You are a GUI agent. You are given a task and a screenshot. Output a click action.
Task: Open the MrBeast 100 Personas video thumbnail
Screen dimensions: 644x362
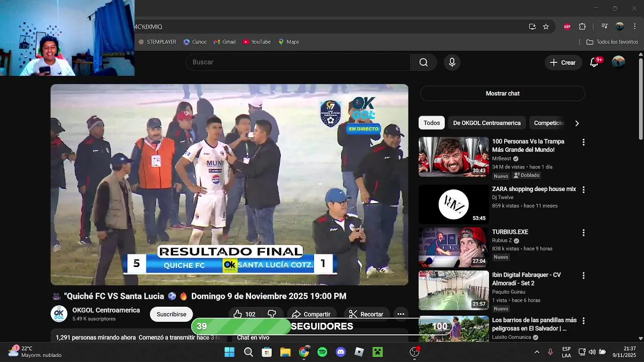coord(453,157)
